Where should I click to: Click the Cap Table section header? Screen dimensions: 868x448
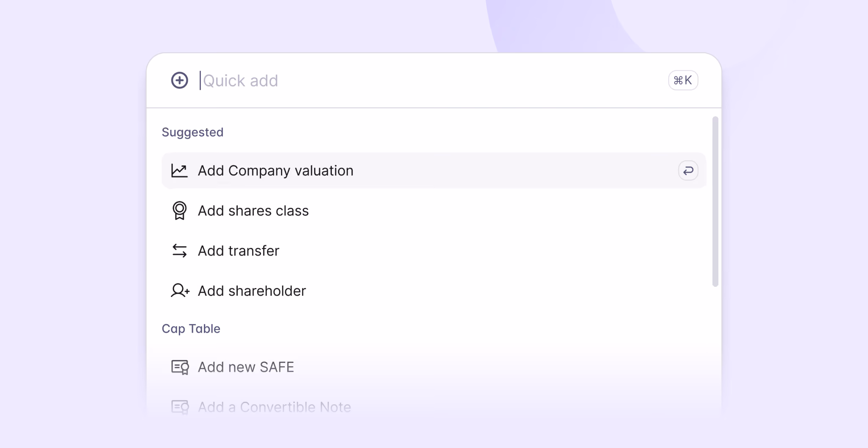[191, 329]
